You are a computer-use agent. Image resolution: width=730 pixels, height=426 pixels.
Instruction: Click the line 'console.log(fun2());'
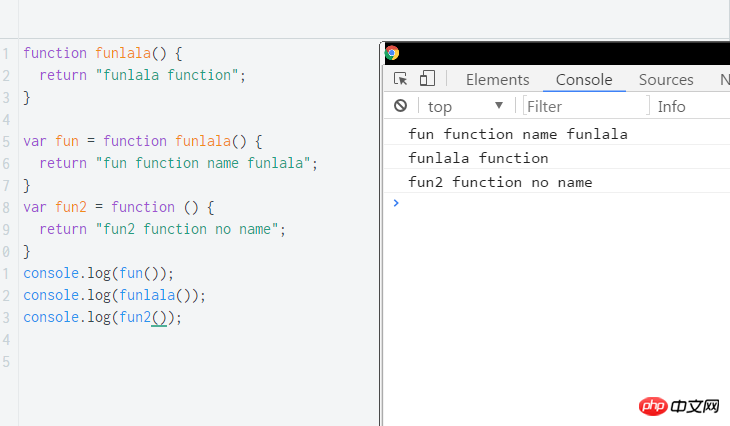click(102, 317)
